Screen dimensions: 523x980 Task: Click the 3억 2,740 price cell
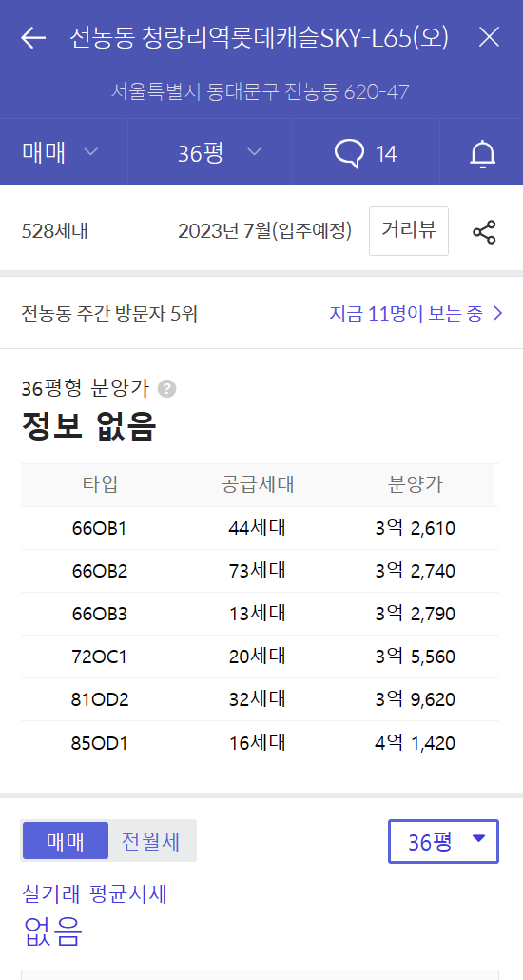tap(416, 571)
